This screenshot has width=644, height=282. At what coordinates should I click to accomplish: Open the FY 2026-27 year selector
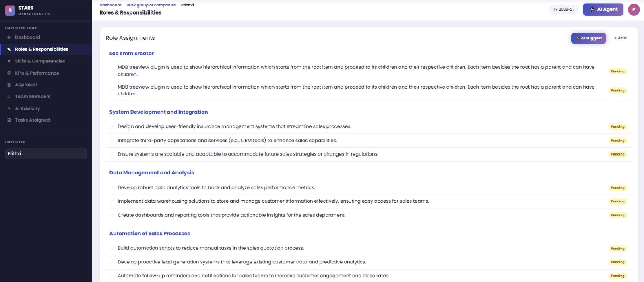coord(564,10)
